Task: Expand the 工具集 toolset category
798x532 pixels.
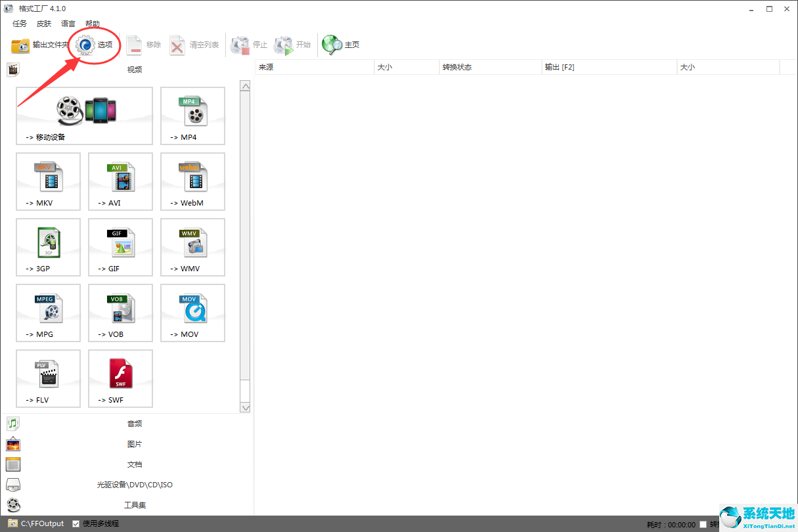Action: pos(134,505)
